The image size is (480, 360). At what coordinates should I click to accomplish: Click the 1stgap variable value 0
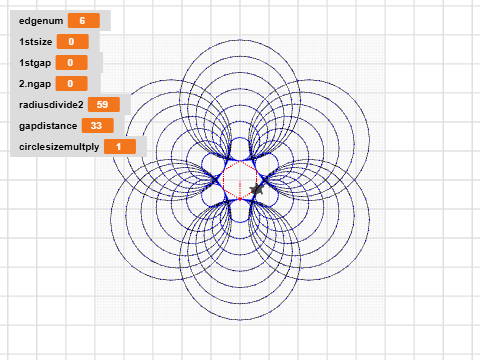click(72, 63)
